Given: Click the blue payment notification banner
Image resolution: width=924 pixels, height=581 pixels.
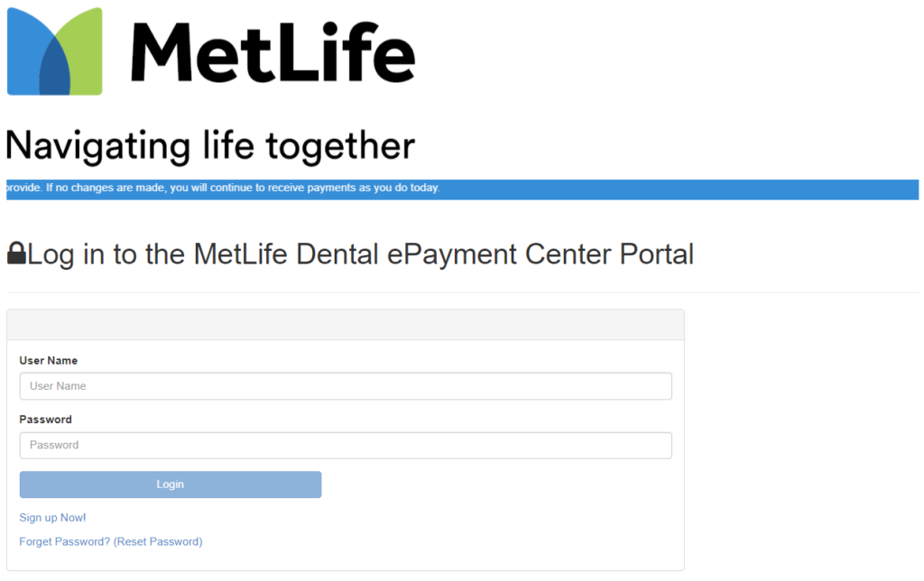Looking at the screenshot, I should (462, 189).
